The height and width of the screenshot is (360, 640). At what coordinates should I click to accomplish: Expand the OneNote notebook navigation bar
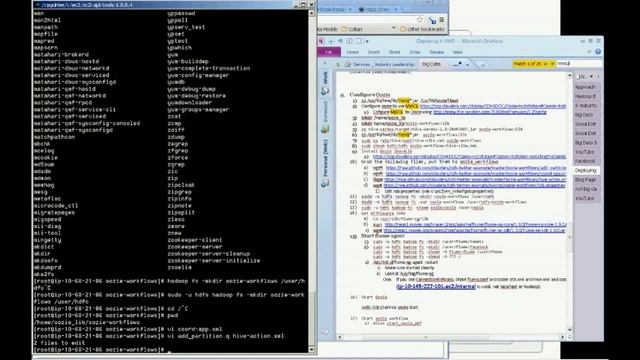[x=325, y=64]
